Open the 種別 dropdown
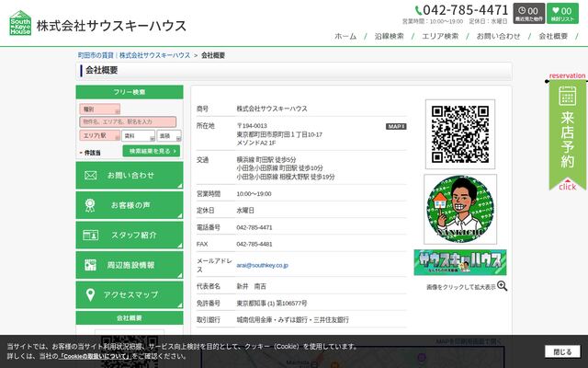588x368 pixels. (x=100, y=109)
